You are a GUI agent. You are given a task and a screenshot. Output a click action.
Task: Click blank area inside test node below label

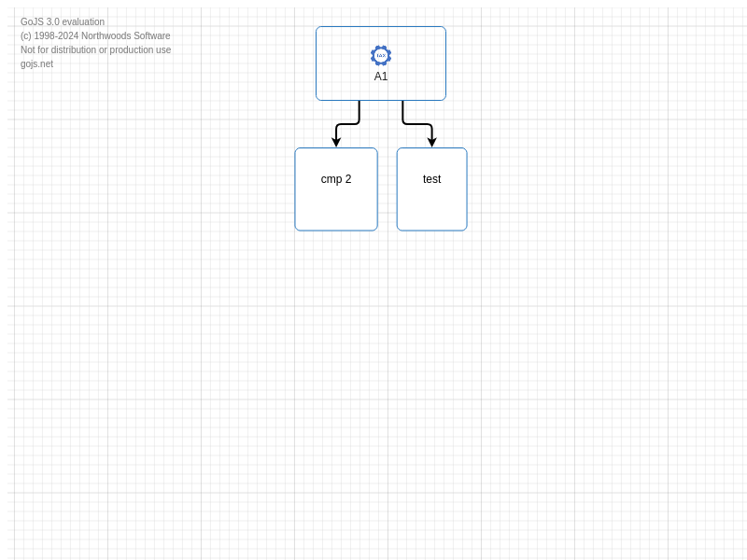click(431, 210)
